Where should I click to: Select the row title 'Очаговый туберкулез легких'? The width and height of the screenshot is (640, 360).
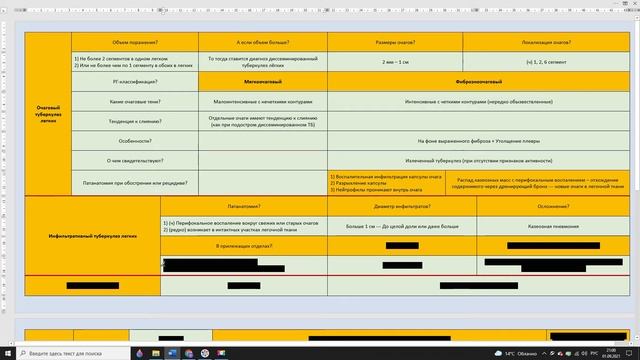(48, 114)
